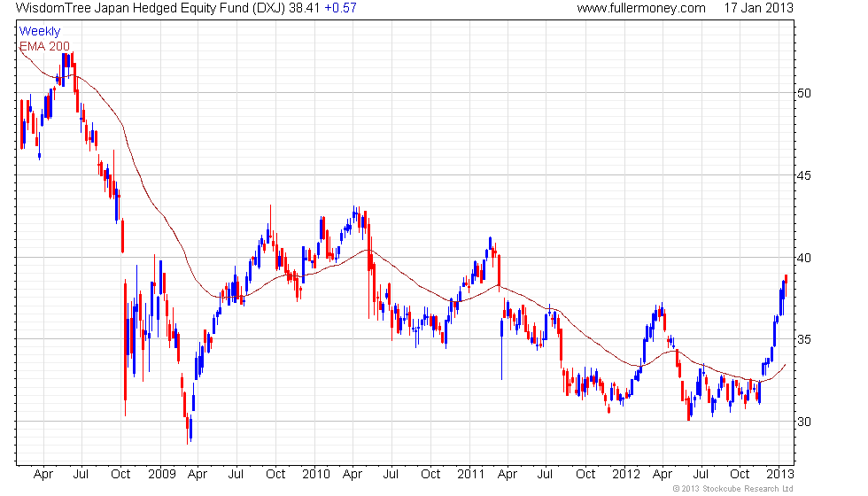This screenshot has width=868, height=496.
Task: Click the '2010' year label on the time axis
Action: click(x=316, y=475)
